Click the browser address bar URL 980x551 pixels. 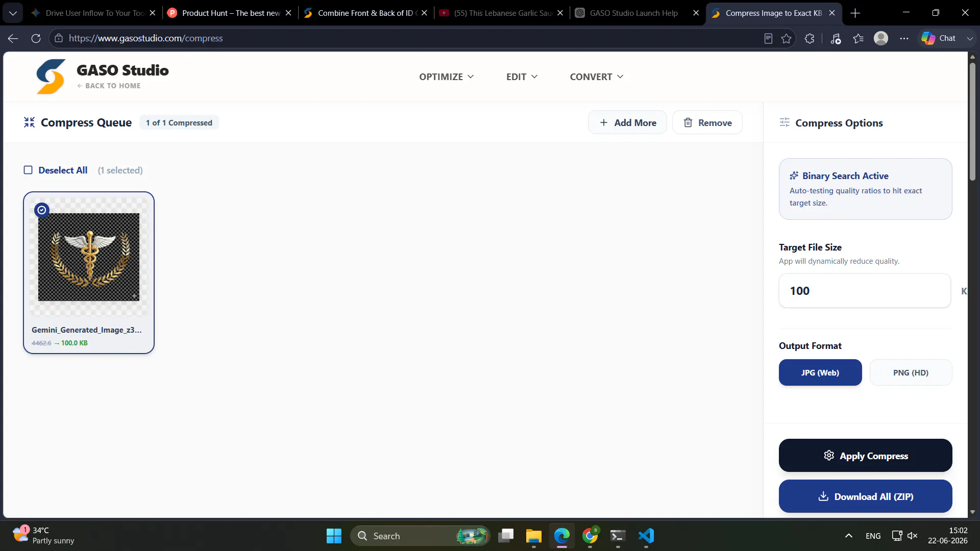tap(146, 38)
